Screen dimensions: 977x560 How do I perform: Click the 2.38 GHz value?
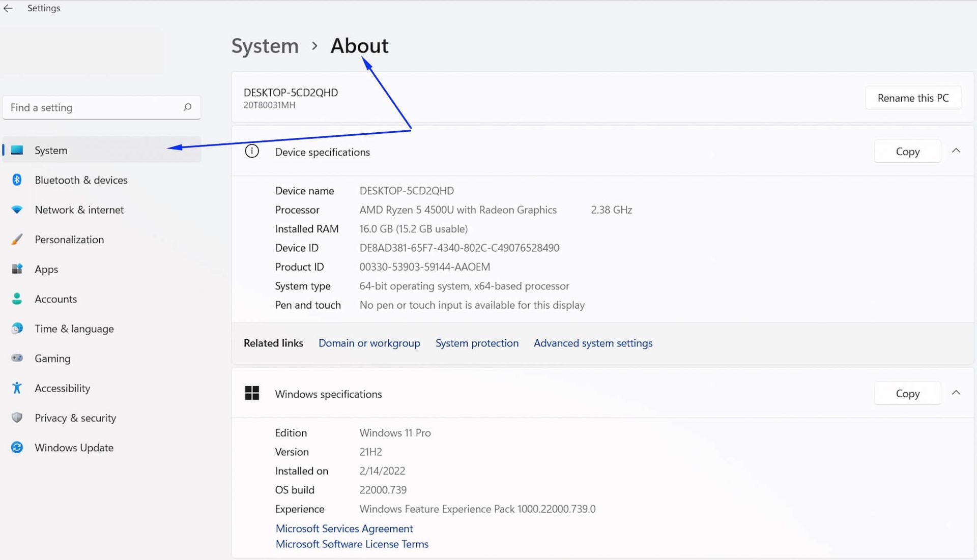[x=611, y=210]
